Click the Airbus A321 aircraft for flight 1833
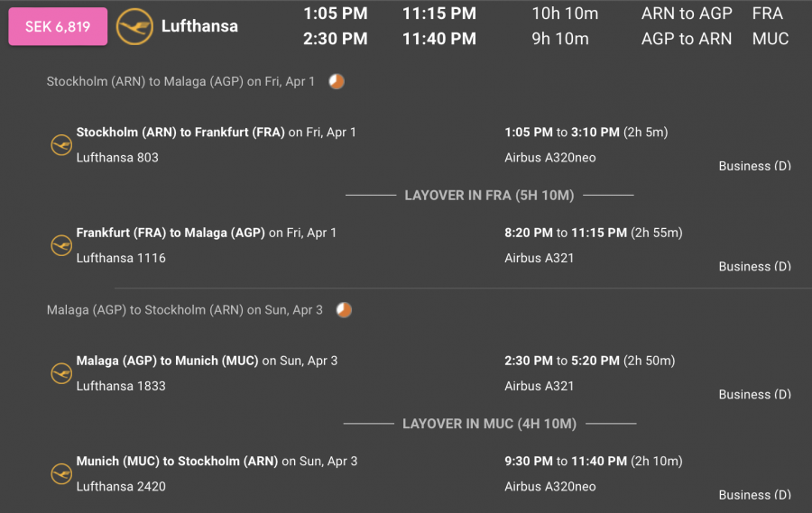The height and width of the screenshot is (513, 812). tap(540, 386)
